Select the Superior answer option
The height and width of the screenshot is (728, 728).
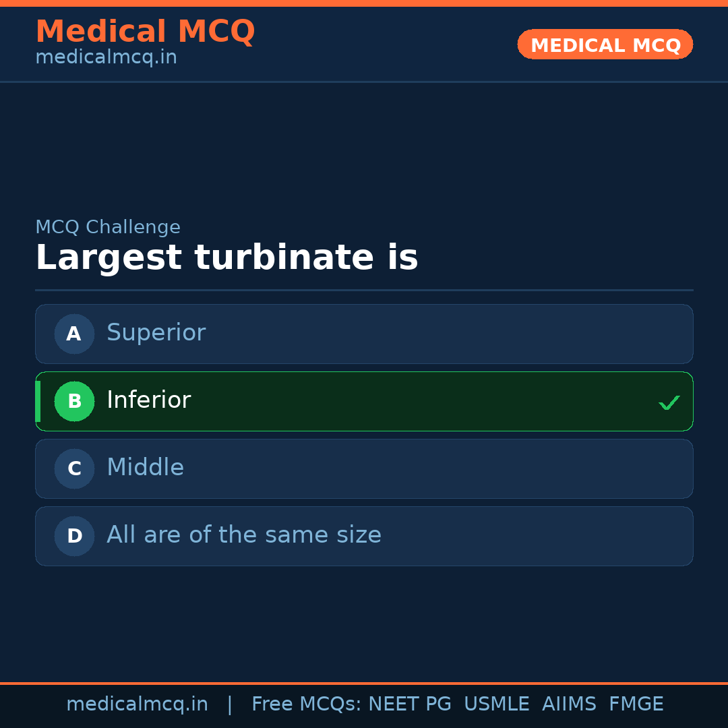click(x=364, y=334)
